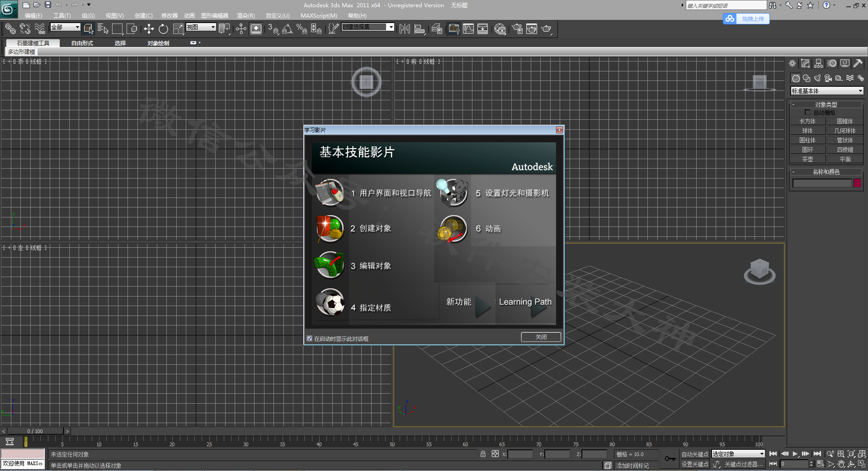This screenshot has height=471, width=868.
Task: Activate the Select and Move tool
Action: tap(149, 29)
